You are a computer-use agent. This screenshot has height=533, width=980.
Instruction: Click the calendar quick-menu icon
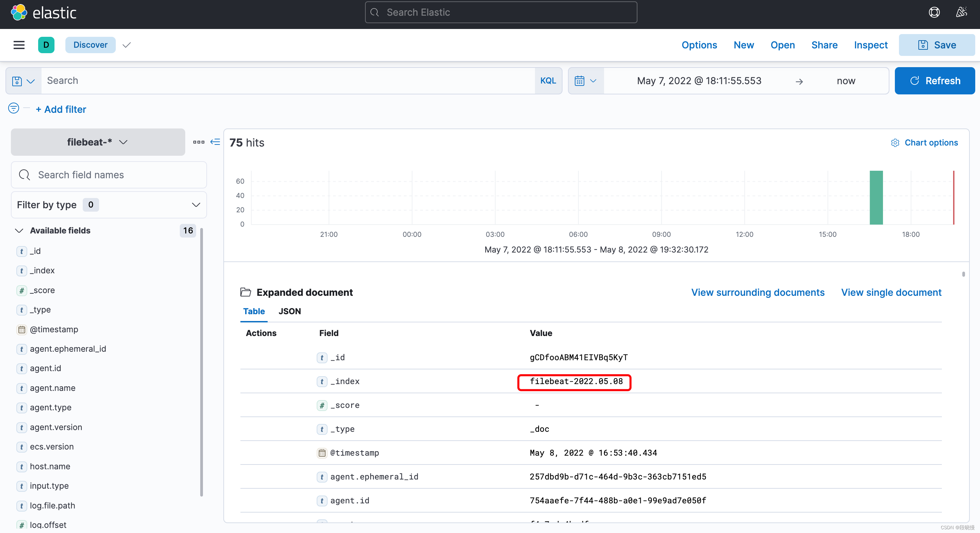(x=580, y=81)
